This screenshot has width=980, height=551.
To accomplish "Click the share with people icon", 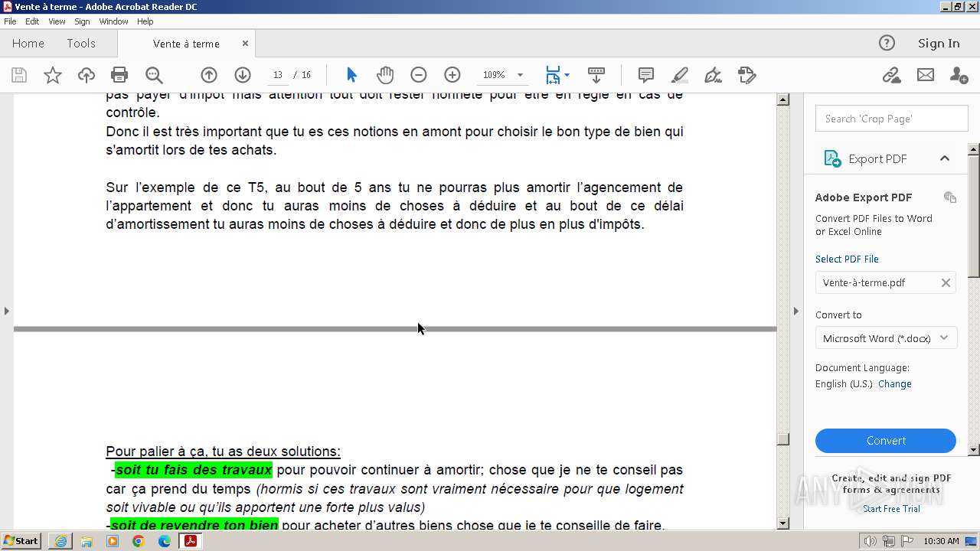I will click(959, 75).
